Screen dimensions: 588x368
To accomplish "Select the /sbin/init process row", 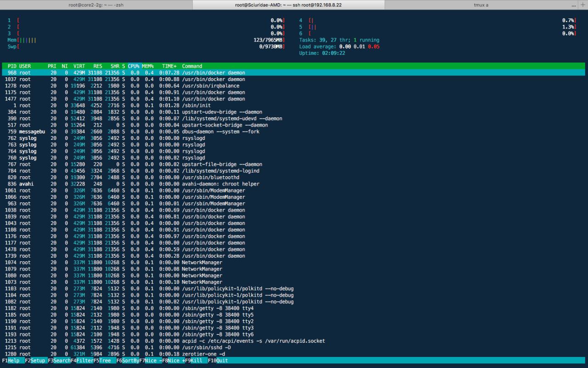I will (x=294, y=105).
